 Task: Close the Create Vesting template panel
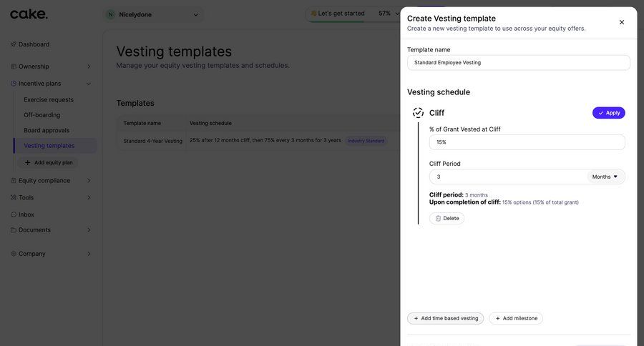[x=622, y=22]
